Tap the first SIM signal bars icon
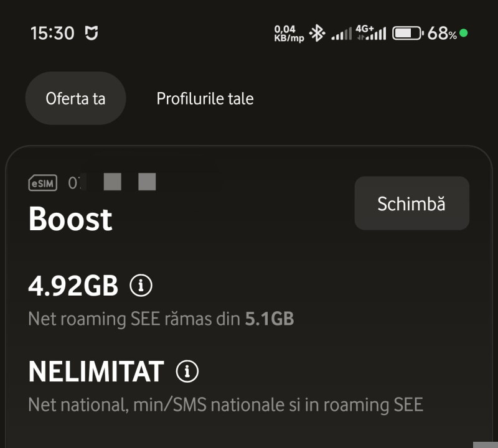 341,34
